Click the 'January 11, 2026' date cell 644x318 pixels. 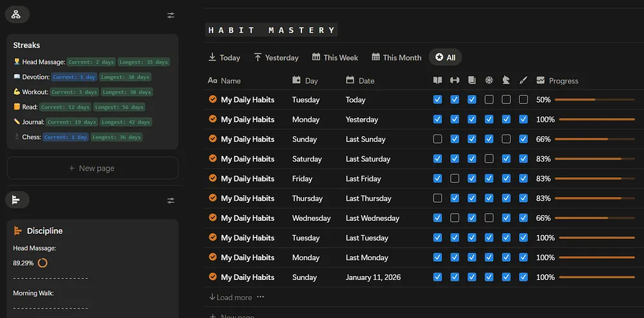point(373,277)
